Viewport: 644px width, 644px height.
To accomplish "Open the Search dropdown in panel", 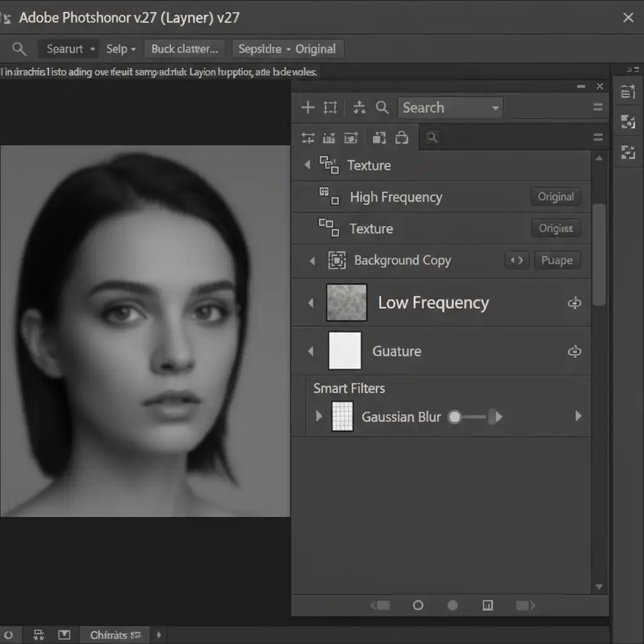I will click(x=450, y=108).
